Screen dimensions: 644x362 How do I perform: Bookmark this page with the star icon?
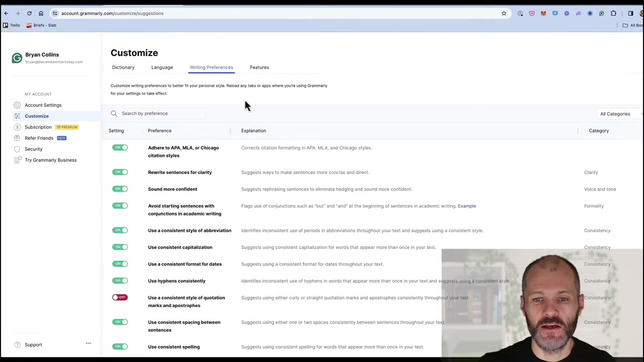504,14
